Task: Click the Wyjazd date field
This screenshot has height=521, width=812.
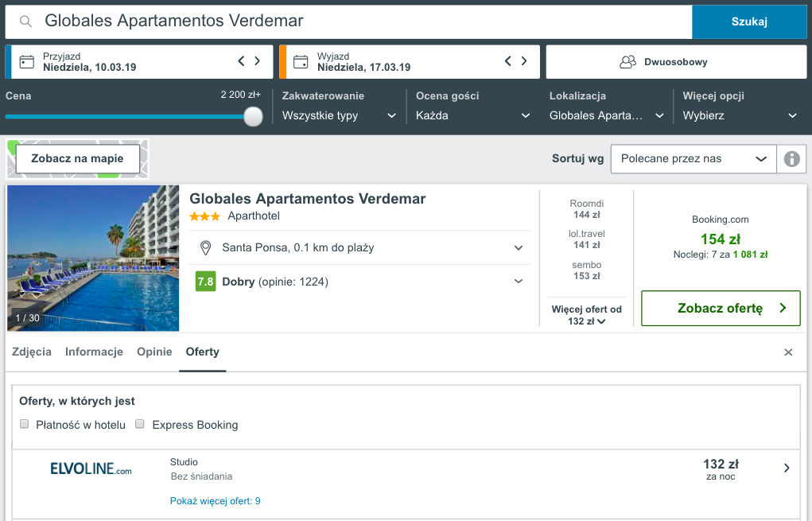Action: (410, 62)
